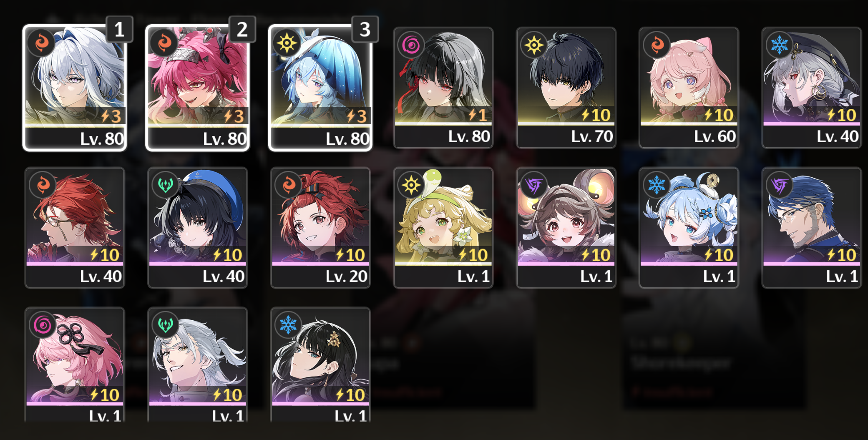Select blue-haired bearded man at Lv. 1
This screenshot has width=868, height=440.
tap(811, 228)
